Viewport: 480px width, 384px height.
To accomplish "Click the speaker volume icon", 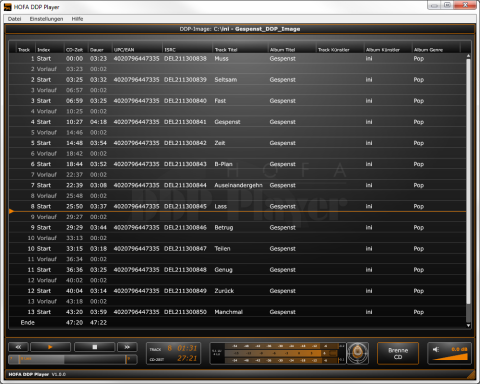I will coord(436,349).
